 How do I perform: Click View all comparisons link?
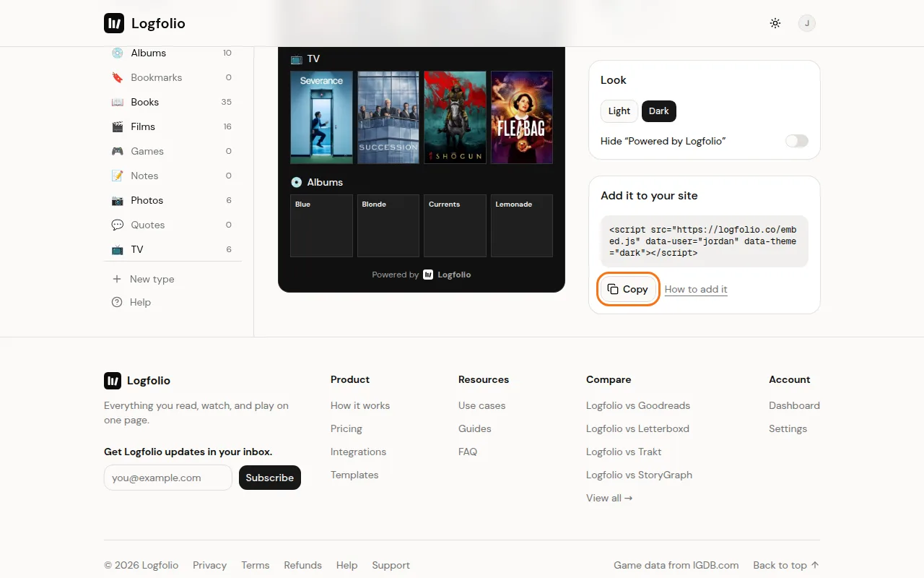609,498
